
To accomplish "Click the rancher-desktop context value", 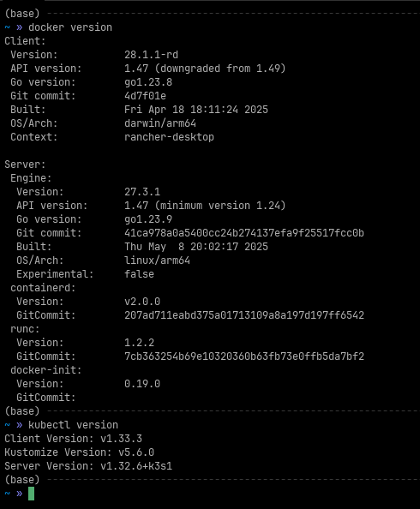I will pos(169,137).
